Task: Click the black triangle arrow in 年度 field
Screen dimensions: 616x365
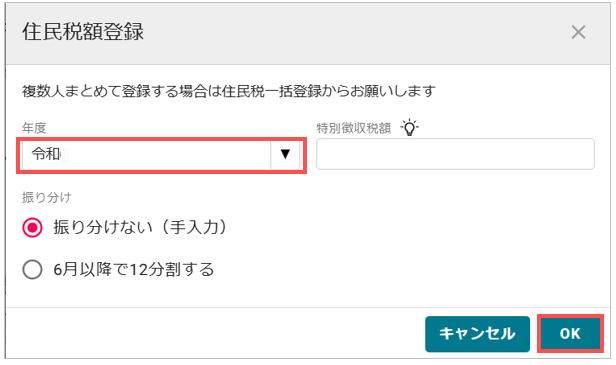Action: pyautogui.click(x=285, y=154)
